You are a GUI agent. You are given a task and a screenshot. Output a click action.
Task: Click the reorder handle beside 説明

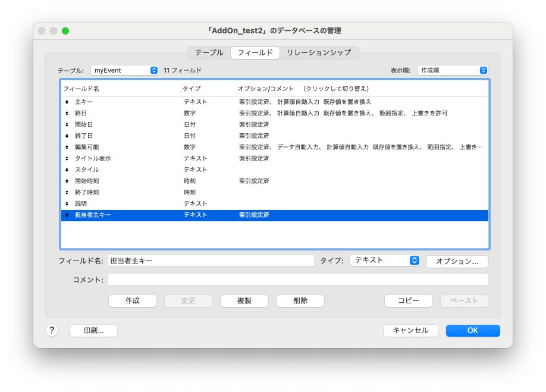point(67,203)
